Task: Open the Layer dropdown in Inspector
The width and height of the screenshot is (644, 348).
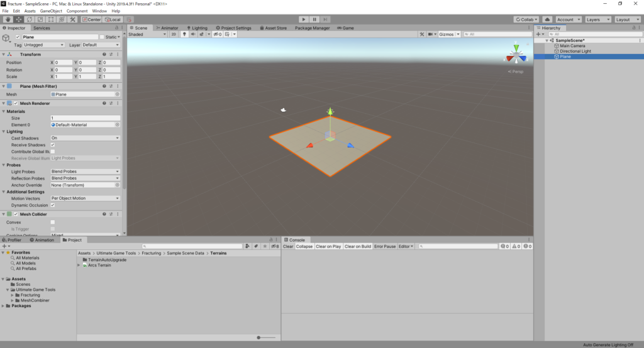Action: tap(101, 45)
